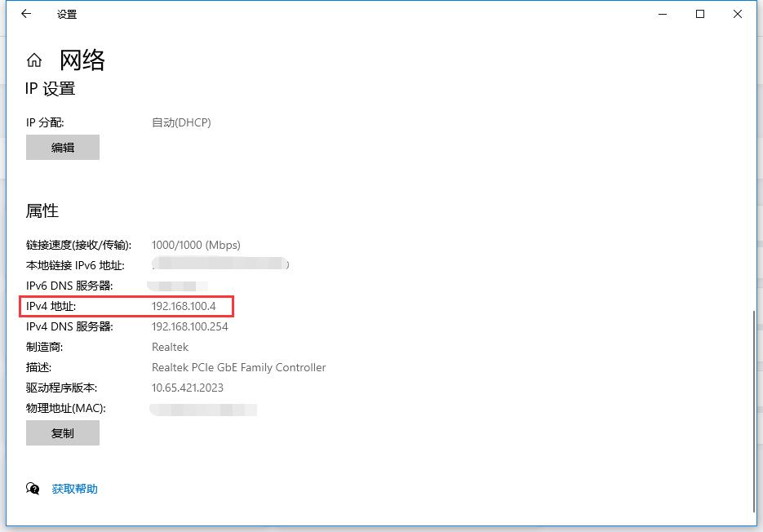
Task: Open the 获取帮助 link
Action: 74,489
